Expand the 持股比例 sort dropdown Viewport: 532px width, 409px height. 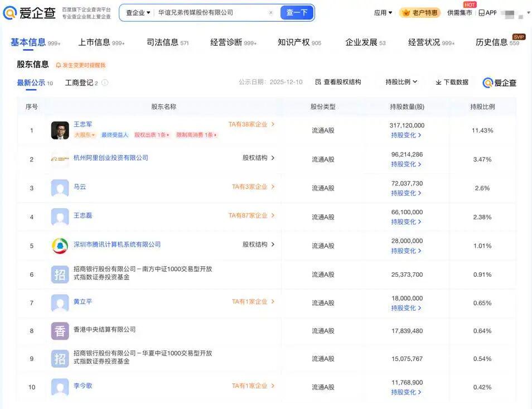(401, 82)
